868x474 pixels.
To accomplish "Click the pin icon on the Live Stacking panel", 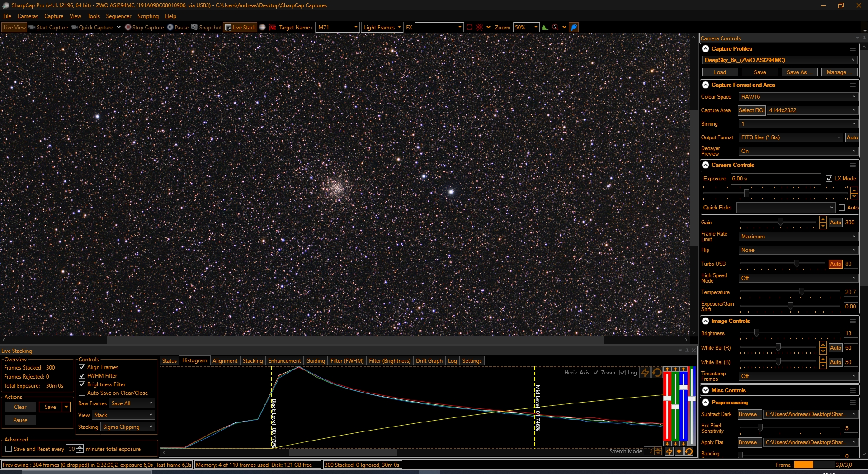I will [x=687, y=351].
